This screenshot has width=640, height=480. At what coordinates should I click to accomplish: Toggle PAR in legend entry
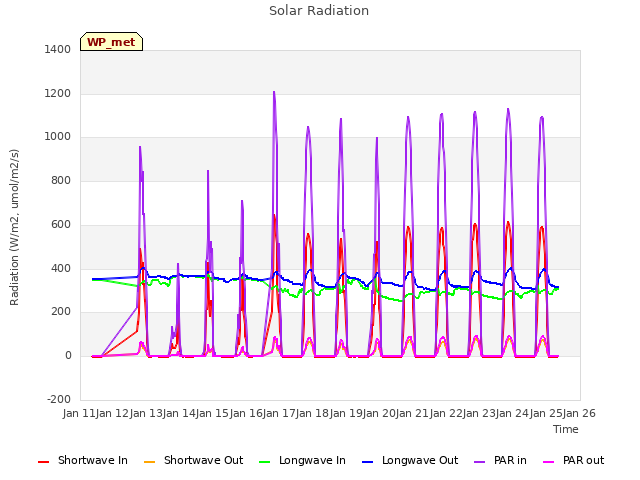point(500,460)
